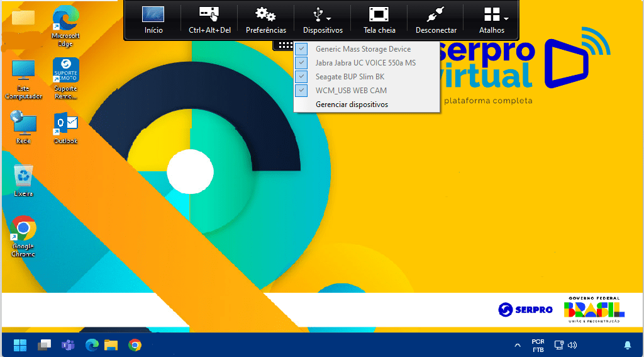Select Este Computador desktop icon
Image resolution: width=644 pixels, height=357 pixels.
coord(23,79)
